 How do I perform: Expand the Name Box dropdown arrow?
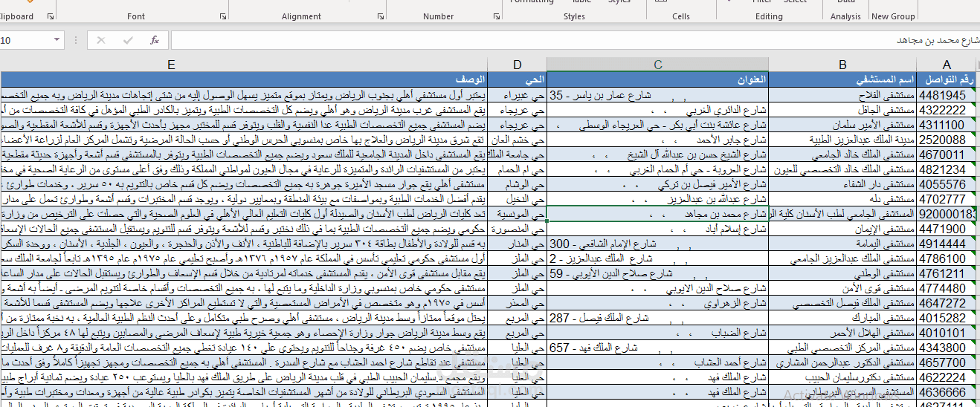coord(57,40)
